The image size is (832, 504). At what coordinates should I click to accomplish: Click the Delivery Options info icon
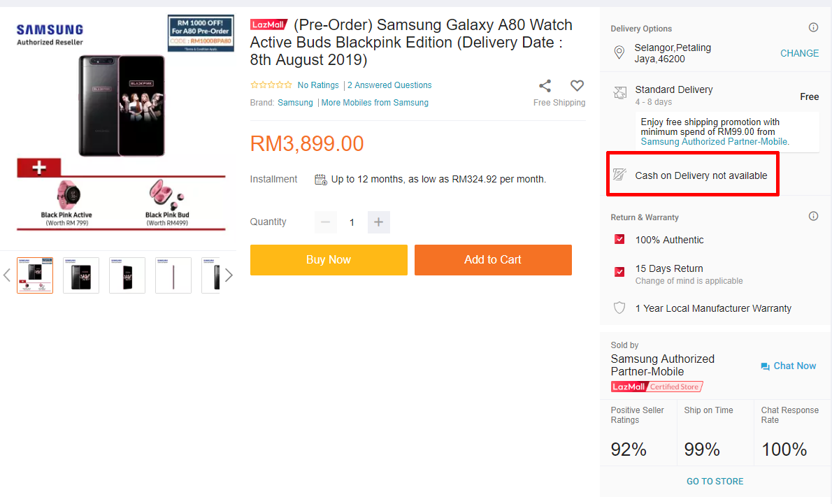(x=813, y=28)
